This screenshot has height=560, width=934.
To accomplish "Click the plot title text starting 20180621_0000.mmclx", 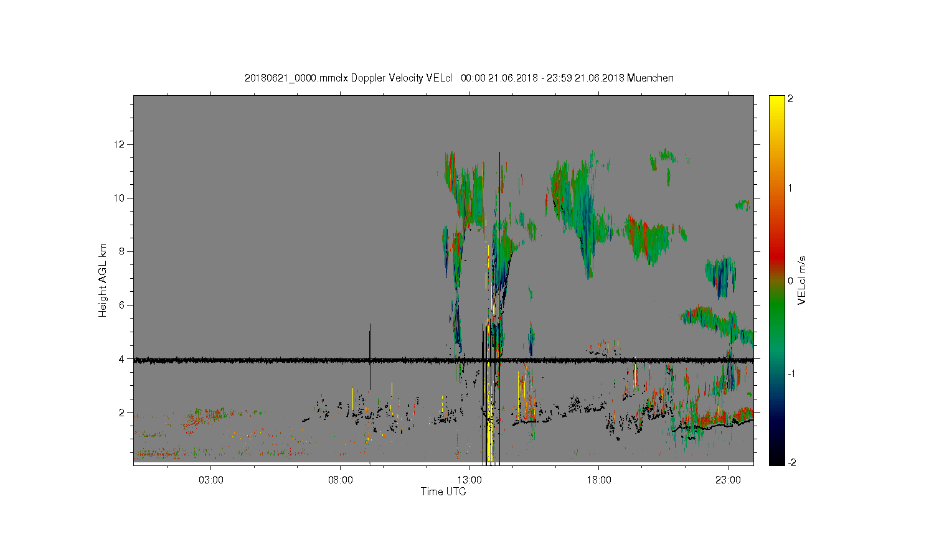I will coord(459,78).
